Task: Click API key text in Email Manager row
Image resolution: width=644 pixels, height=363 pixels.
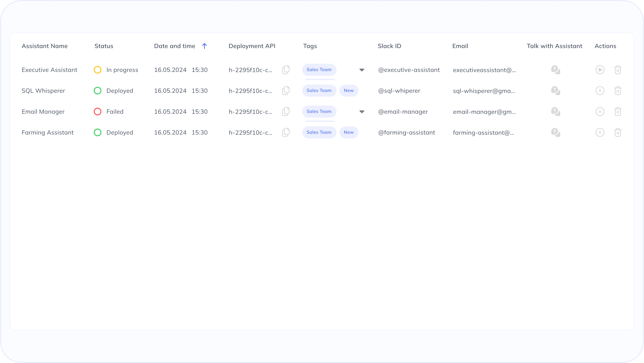Action: pos(250,112)
